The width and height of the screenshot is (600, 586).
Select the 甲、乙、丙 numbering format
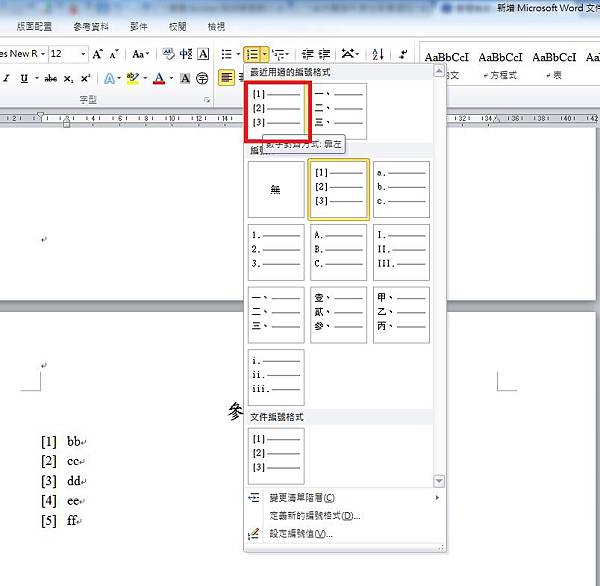401,315
